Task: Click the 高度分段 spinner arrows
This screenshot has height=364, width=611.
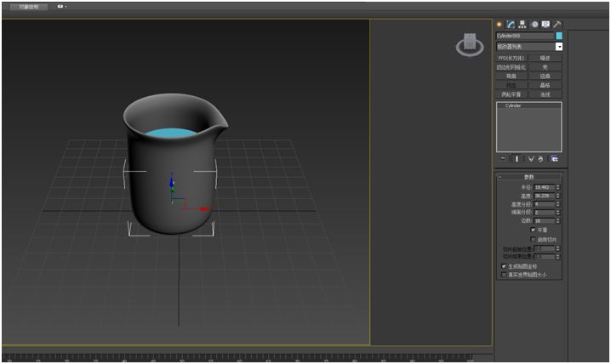Action: 558,204
